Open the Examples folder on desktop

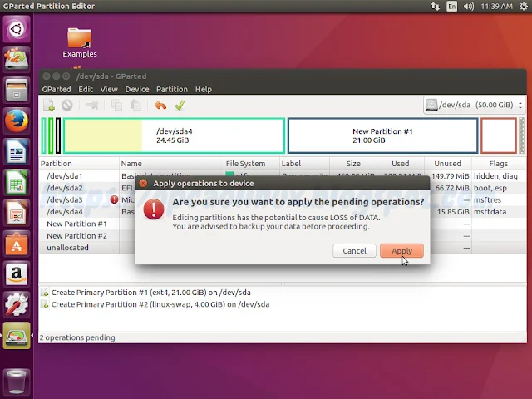[80, 42]
